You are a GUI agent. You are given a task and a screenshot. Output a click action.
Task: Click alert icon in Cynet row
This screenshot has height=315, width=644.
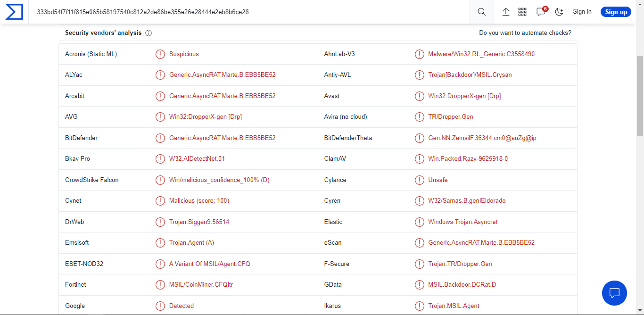160,201
